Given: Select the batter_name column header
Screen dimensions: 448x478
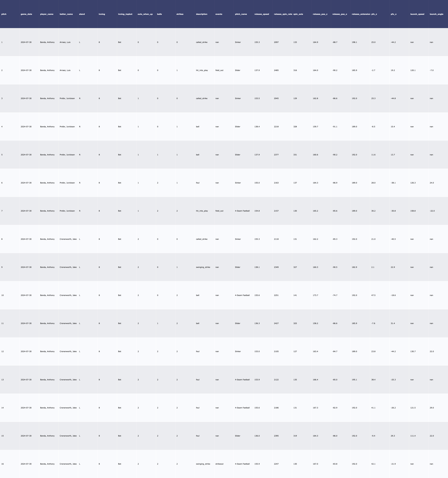Looking at the screenshot, I should (x=66, y=14).
